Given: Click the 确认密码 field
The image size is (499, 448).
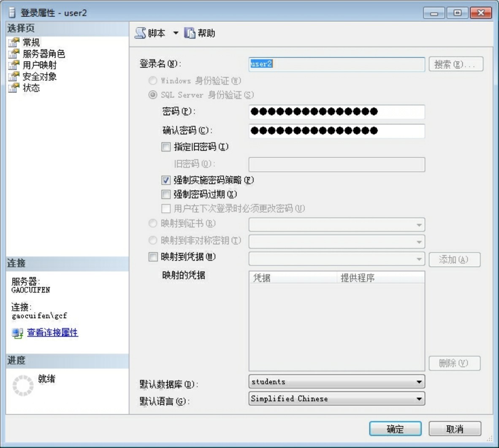Looking at the screenshot, I should click(337, 131).
